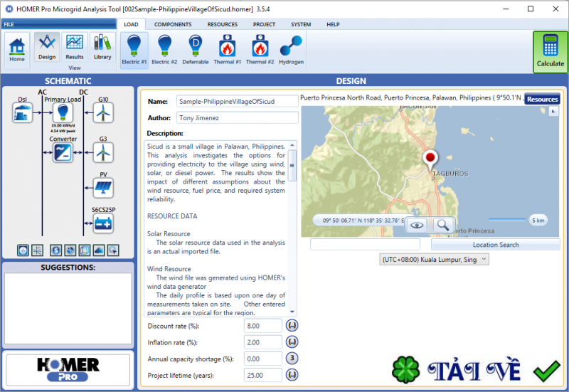Viewport: 569px width, 392px height.
Task: Open the G3 wind turbine component
Action: [103, 152]
